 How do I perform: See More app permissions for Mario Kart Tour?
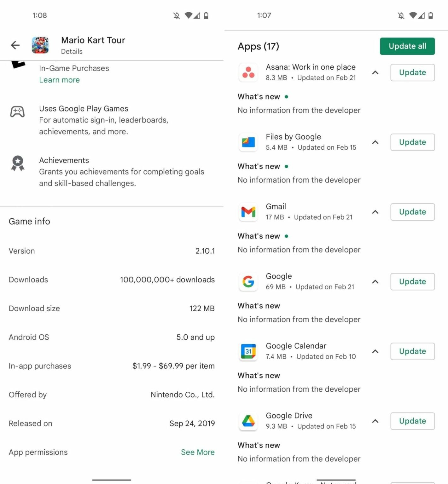[198, 452]
